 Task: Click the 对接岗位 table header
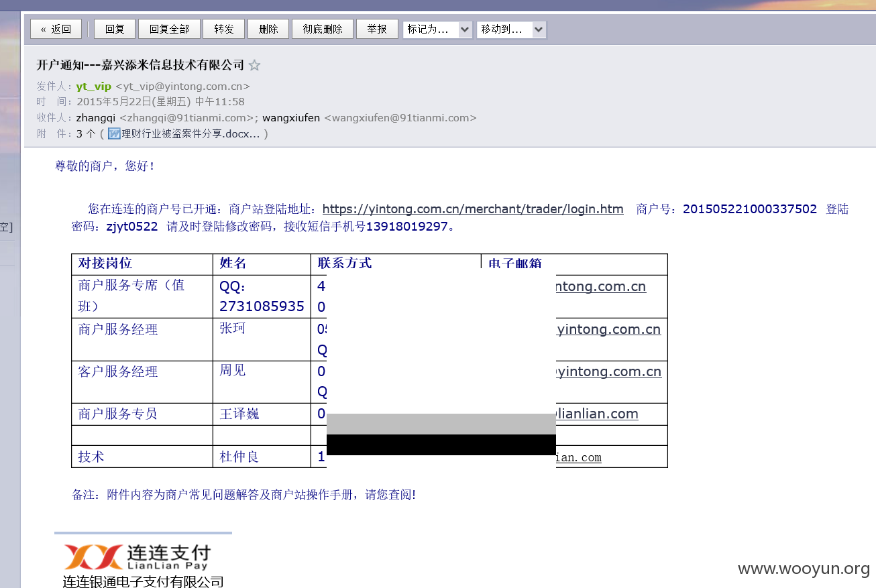(105, 263)
